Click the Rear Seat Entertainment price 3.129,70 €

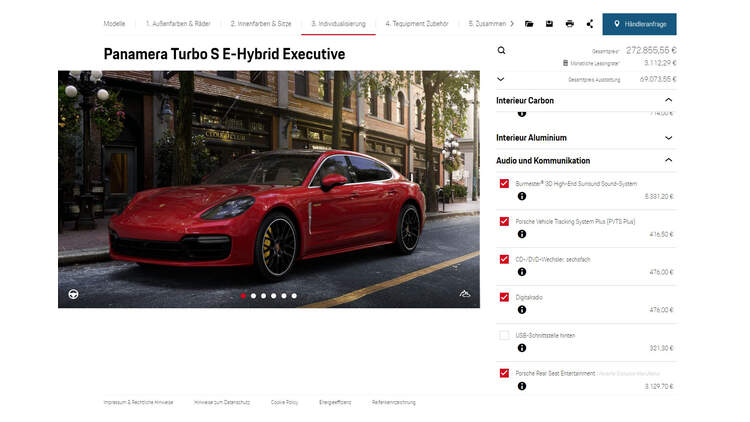point(659,386)
